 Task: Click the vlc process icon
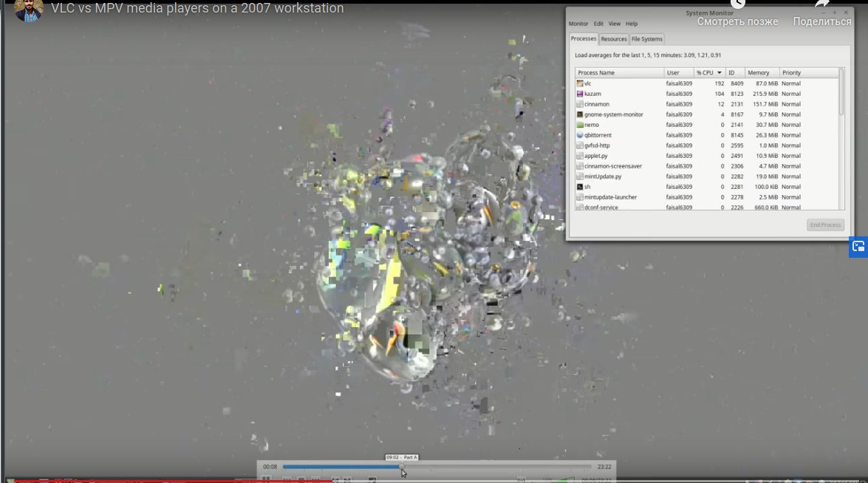click(580, 83)
